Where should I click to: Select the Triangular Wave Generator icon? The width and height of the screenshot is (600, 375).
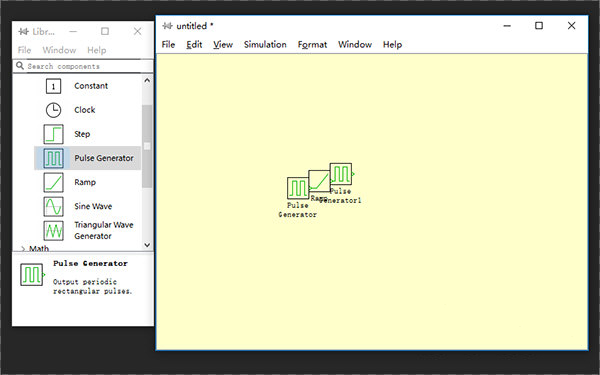tap(53, 231)
